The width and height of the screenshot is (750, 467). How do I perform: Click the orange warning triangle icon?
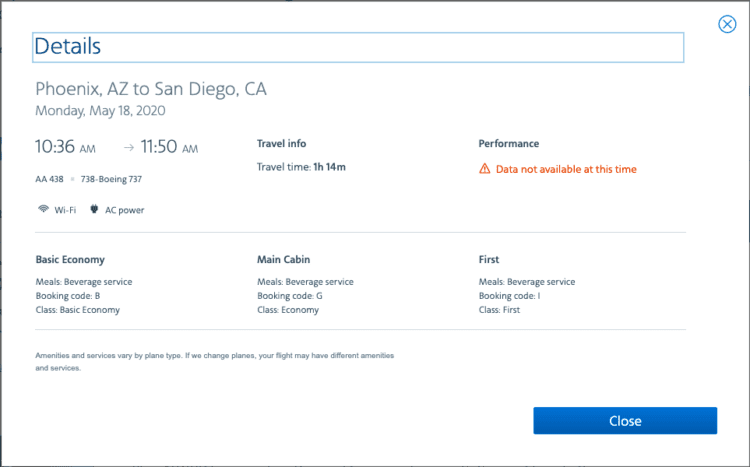pyautogui.click(x=485, y=169)
